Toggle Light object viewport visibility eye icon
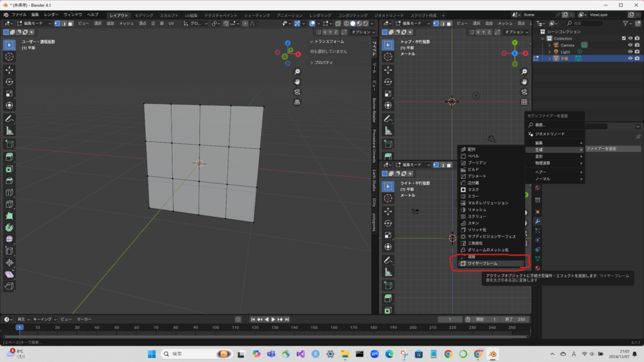644x362 pixels. pos(630,52)
